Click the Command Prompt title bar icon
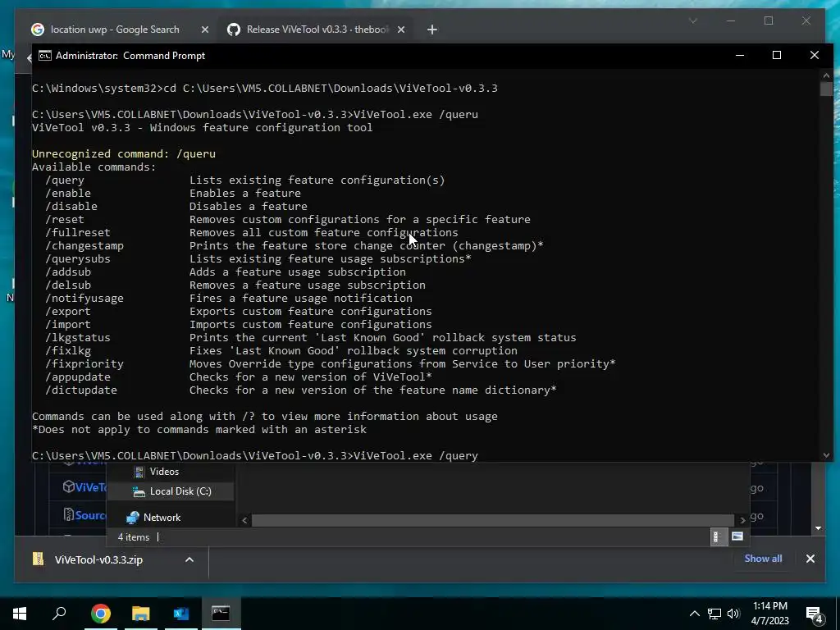This screenshot has width=840, height=630. 45,56
